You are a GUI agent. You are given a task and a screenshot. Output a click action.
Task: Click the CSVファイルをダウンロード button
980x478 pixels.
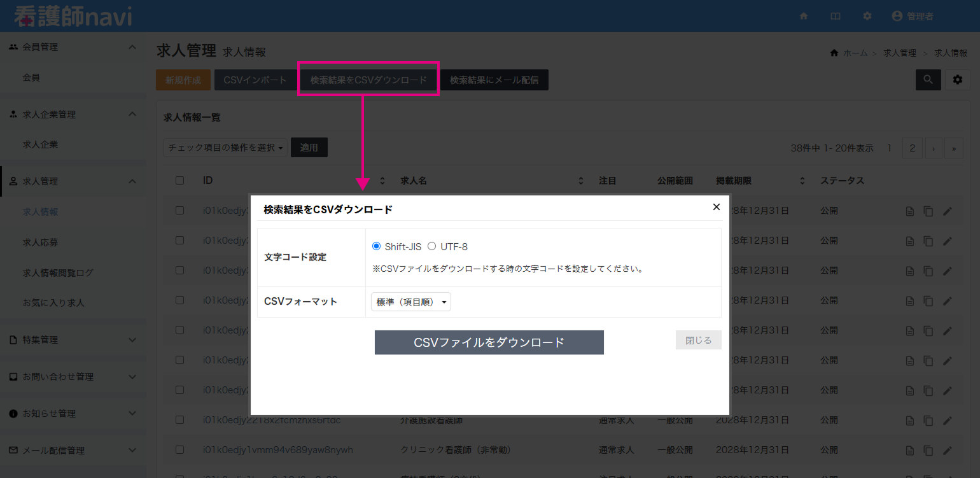[489, 342]
